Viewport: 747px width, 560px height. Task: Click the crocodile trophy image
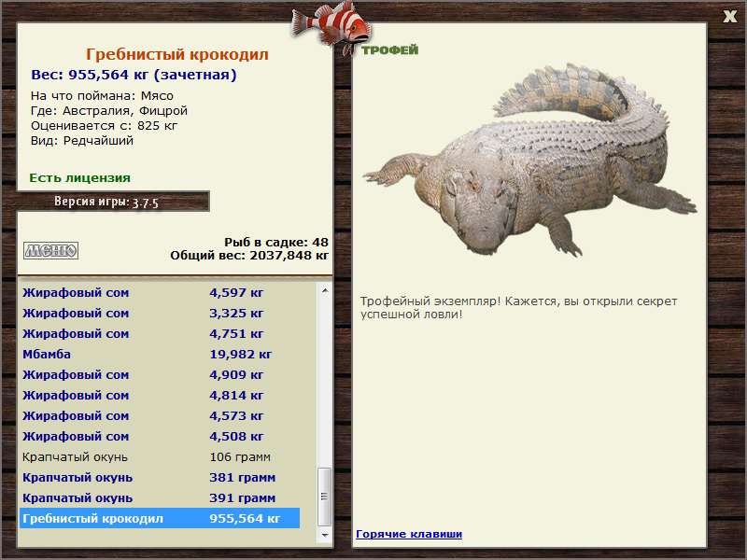[529, 160]
